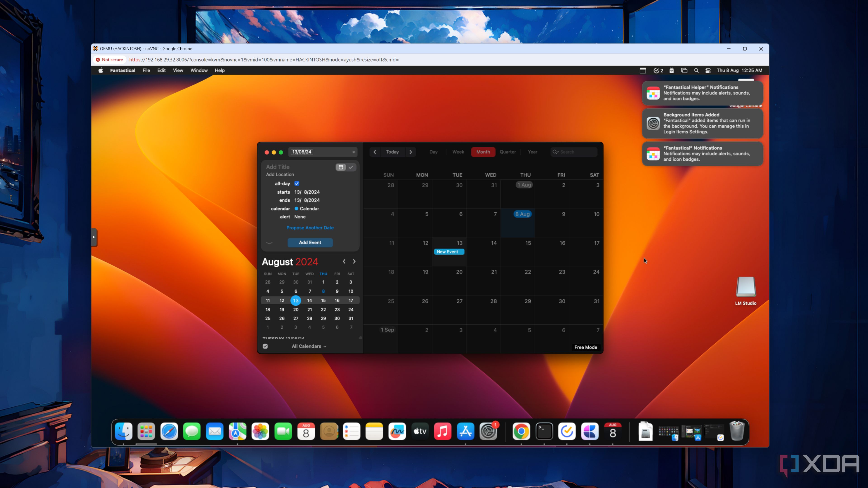Switch new item type to task (checkmark)
The image size is (868, 488).
click(x=351, y=167)
